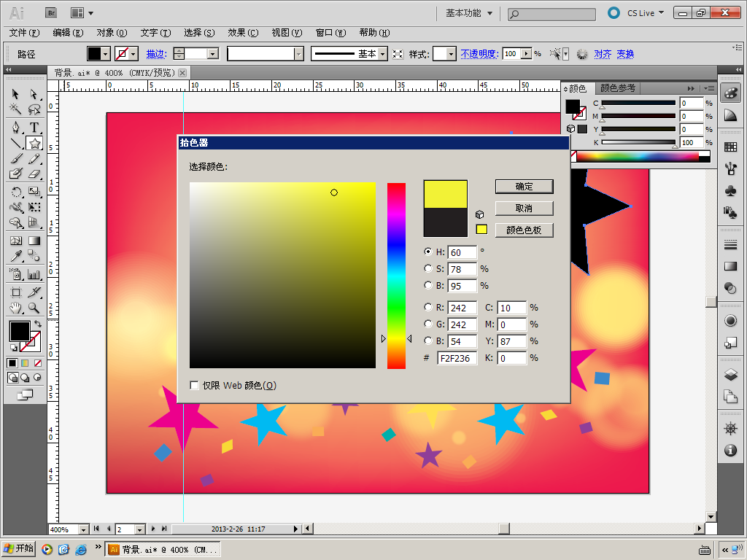Open the 基本功能 workspace dropdown
Screen dimensions: 747x560
pyautogui.click(x=469, y=13)
